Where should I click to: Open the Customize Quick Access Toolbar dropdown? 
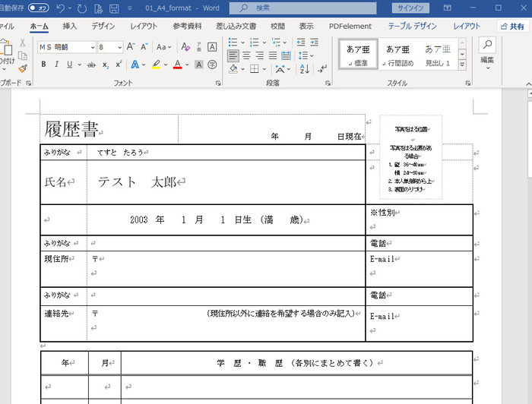(130, 8)
